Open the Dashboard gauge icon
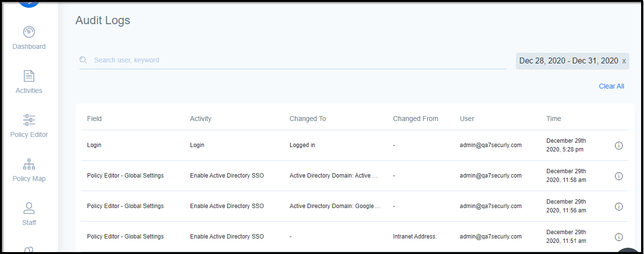The height and width of the screenshot is (254, 644). [x=29, y=32]
